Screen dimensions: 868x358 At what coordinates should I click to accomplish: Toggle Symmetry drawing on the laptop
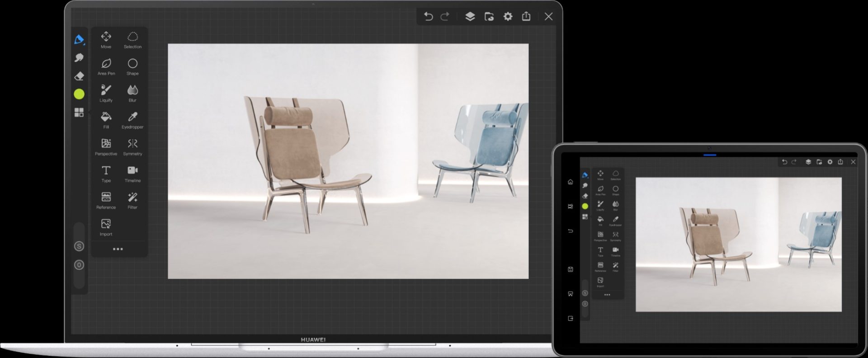coord(132,146)
